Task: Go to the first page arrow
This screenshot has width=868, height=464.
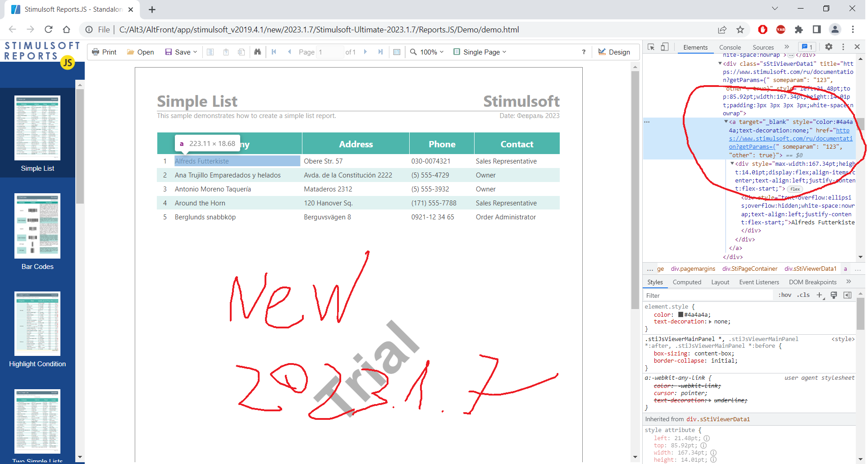Action: click(274, 52)
